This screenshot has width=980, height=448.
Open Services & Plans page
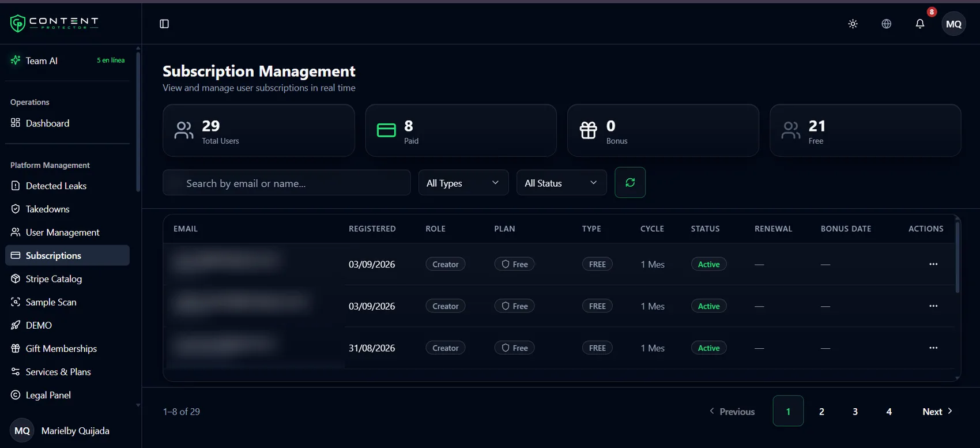tap(67, 372)
